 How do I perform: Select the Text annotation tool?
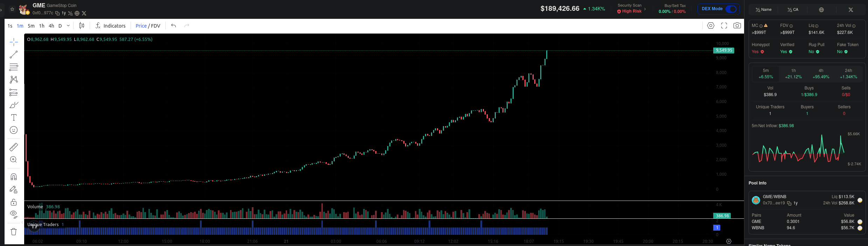pos(14,117)
